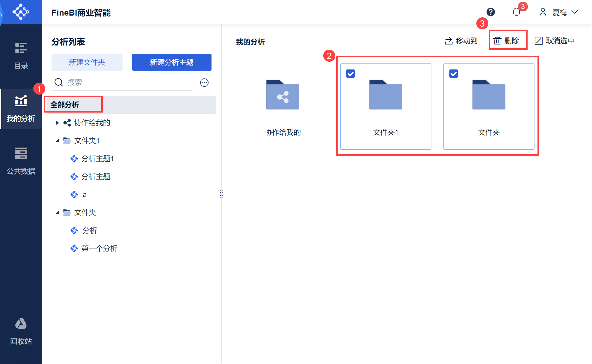Select 我的分析 in the sidebar

click(21, 108)
